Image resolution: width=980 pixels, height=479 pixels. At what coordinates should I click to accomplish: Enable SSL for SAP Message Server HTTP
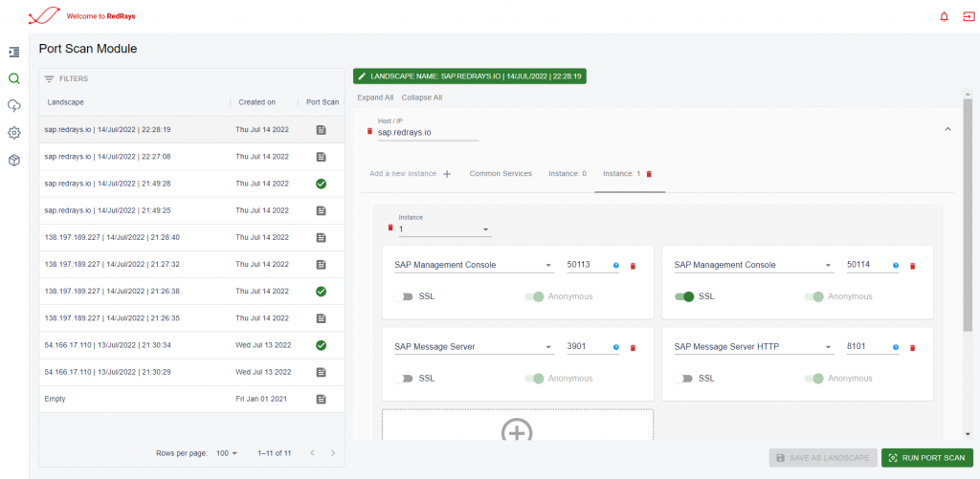[x=683, y=379]
